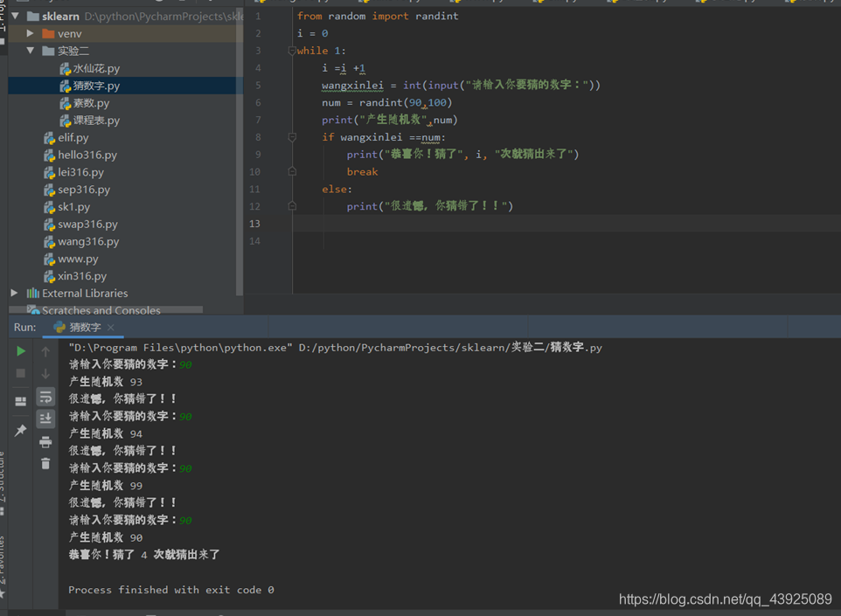Open 水仙花.py in project tree
Screen dimensions: 841x616
[96, 68]
